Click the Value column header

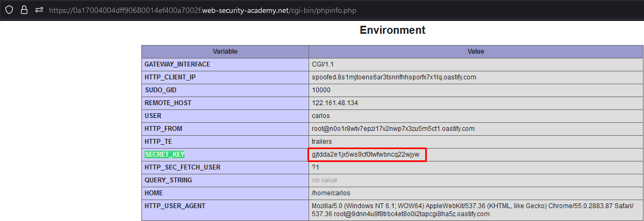point(476,51)
